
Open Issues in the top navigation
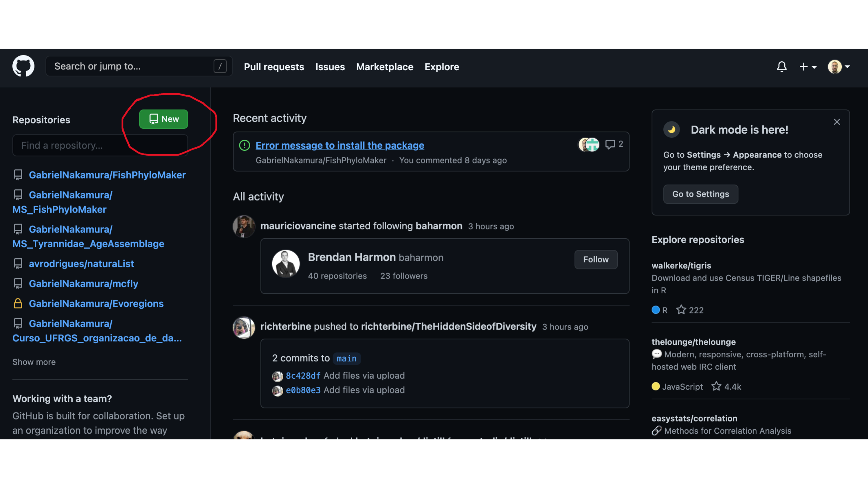pyautogui.click(x=330, y=67)
